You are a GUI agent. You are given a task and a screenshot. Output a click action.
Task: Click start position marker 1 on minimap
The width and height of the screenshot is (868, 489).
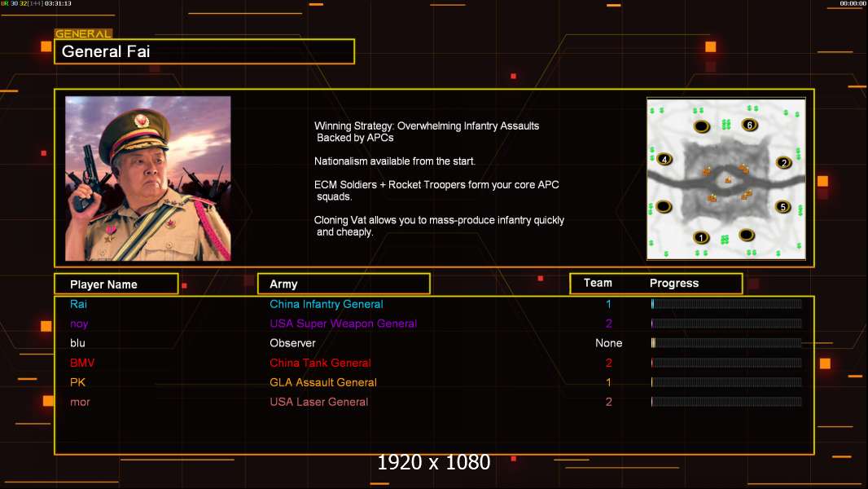(x=701, y=238)
